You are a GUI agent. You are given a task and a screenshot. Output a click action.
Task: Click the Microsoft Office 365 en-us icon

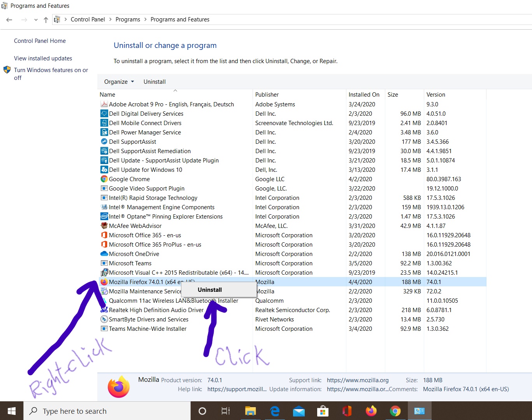pos(104,235)
